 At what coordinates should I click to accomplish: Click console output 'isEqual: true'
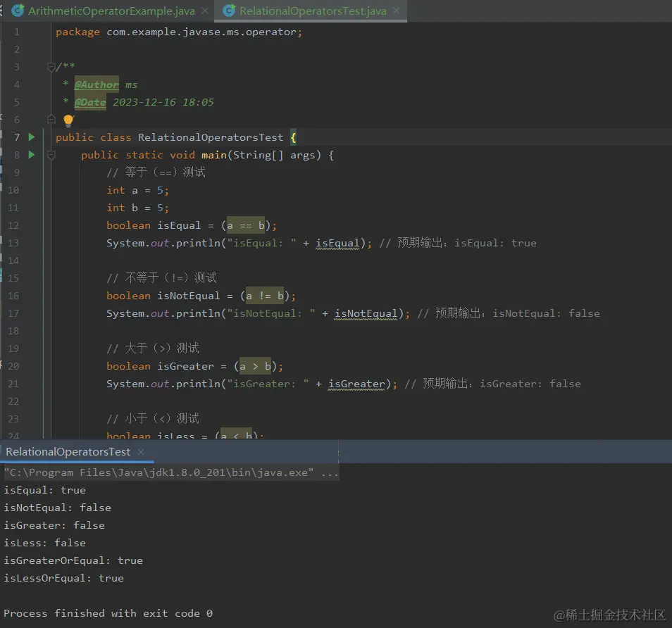[44, 490]
